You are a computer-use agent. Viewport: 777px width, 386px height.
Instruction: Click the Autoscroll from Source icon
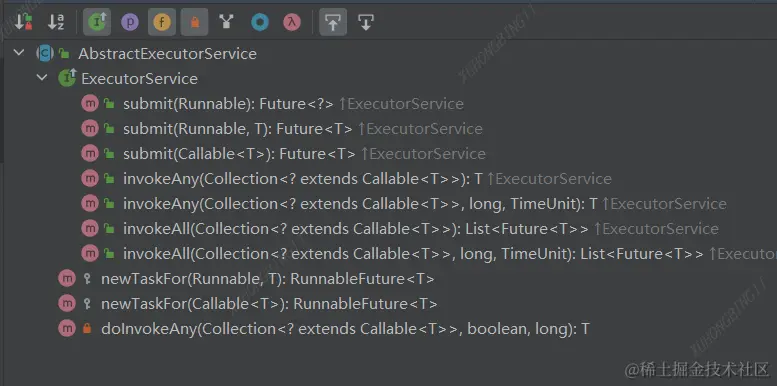(x=365, y=22)
